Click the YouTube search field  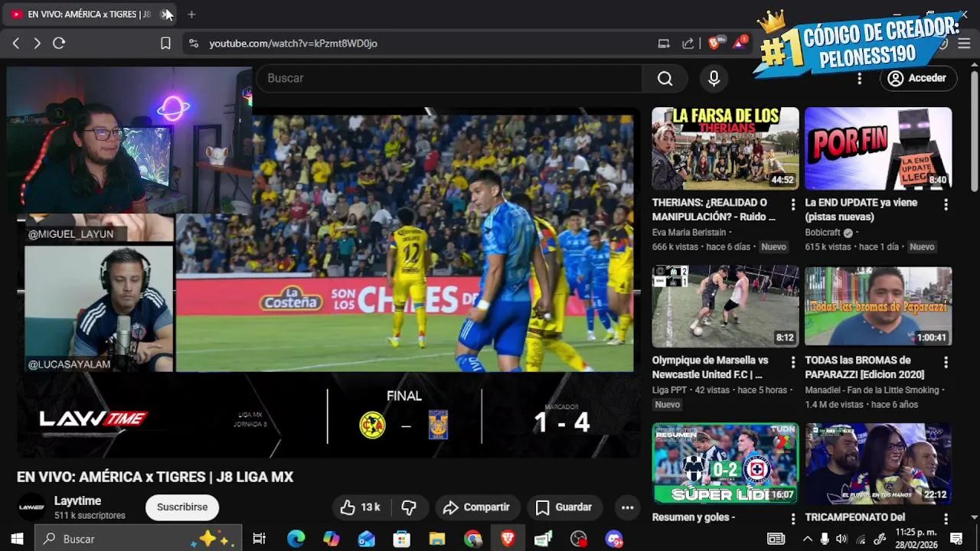(449, 78)
